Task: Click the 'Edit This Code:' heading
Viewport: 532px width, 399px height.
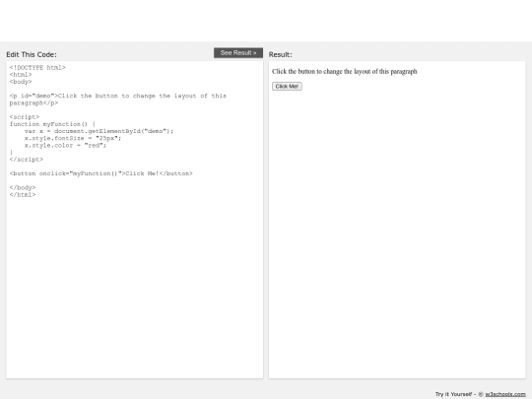Action: coord(32,54)
